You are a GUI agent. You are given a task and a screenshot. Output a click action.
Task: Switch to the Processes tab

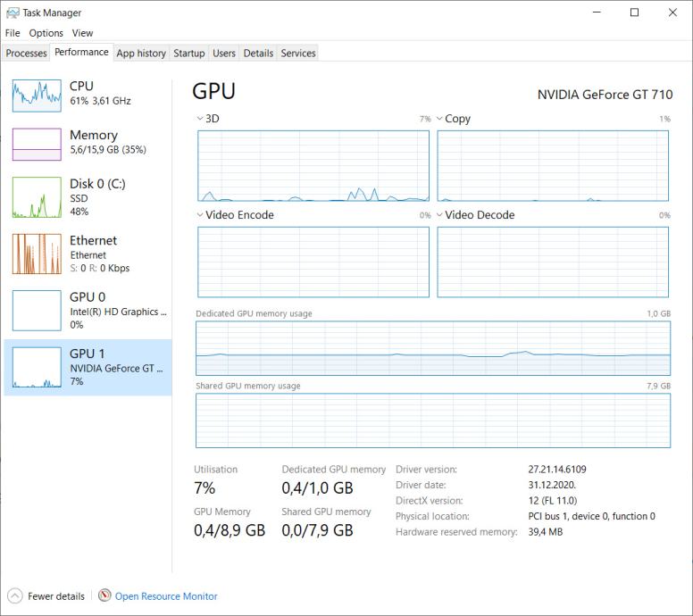click(x=26, y=54)
